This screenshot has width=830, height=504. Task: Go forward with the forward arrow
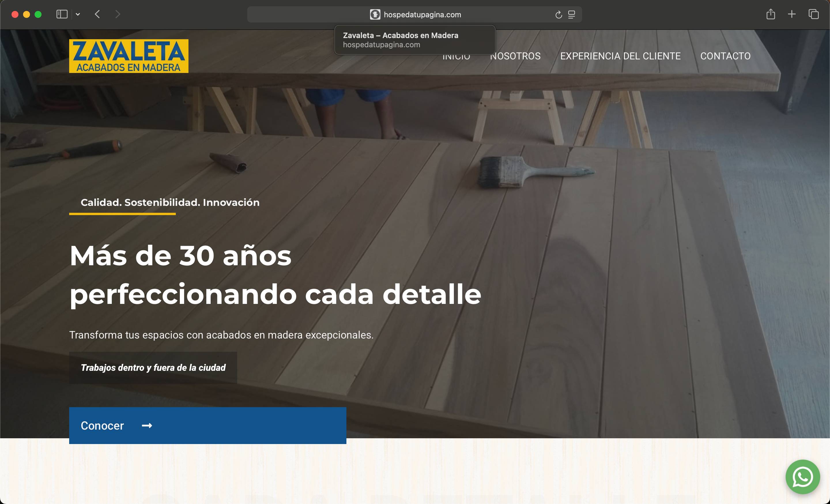pyautogui.click(x=117, y=14)
